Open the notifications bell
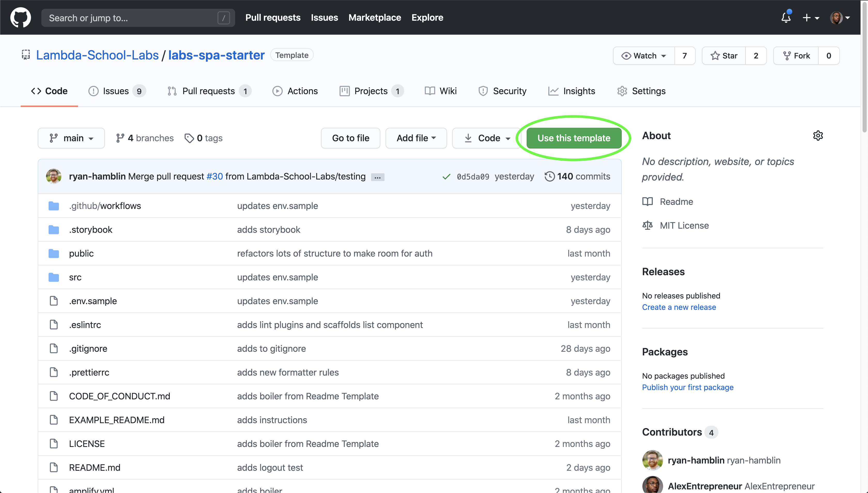Image resolution: width=868 pixels, height=493 pixels. click(x=786, y=17)
